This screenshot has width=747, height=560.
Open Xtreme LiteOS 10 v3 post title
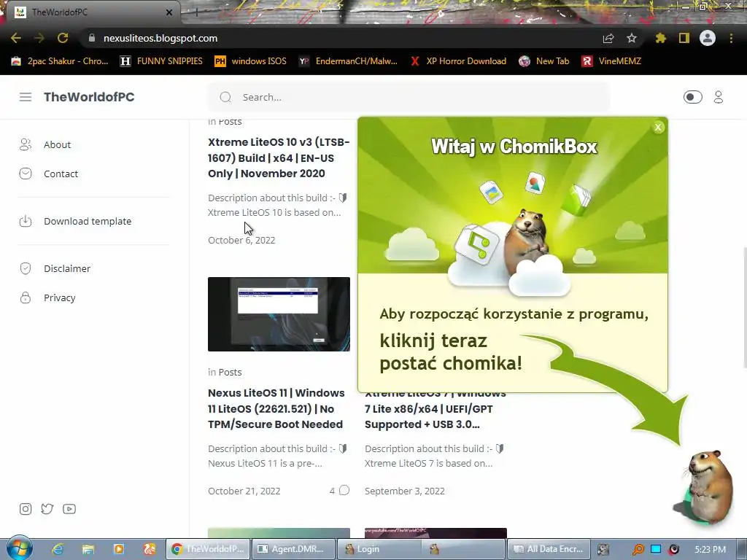click(x=279, y=157)
